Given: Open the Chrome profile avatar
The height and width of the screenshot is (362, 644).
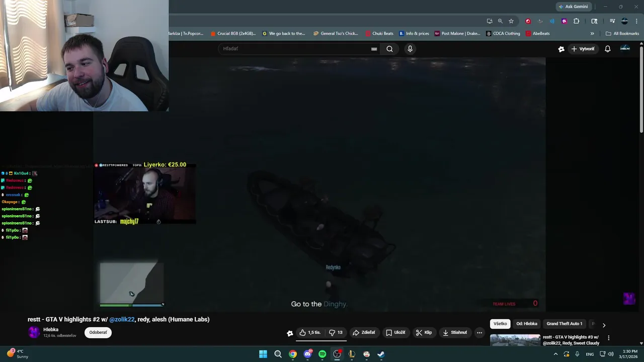Looking at the screenshot, I should [624, 21].
